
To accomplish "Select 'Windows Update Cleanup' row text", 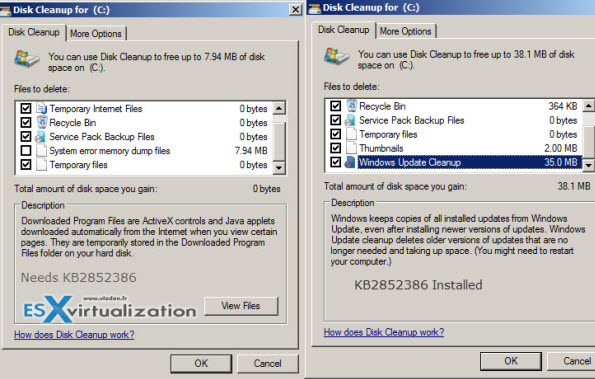I will coord(410,162).
